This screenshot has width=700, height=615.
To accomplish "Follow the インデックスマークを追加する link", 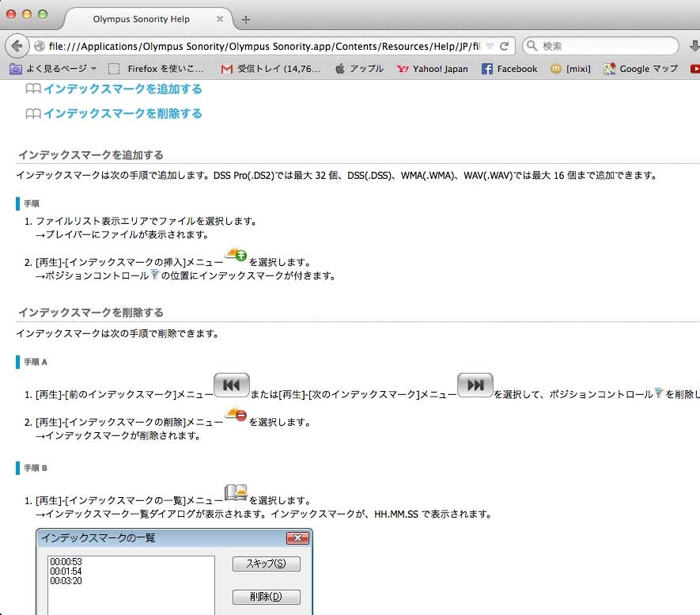I will (x=123, y=89).
